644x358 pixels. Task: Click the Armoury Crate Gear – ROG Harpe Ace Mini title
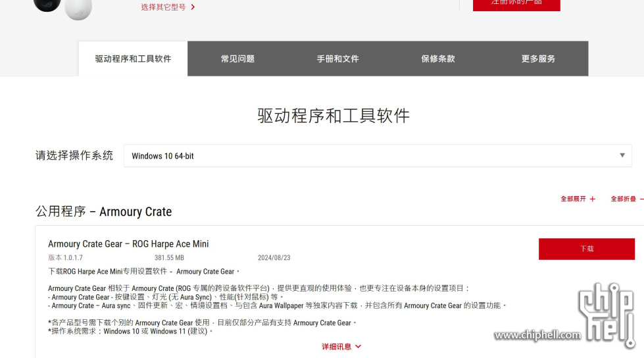[128, 243]
